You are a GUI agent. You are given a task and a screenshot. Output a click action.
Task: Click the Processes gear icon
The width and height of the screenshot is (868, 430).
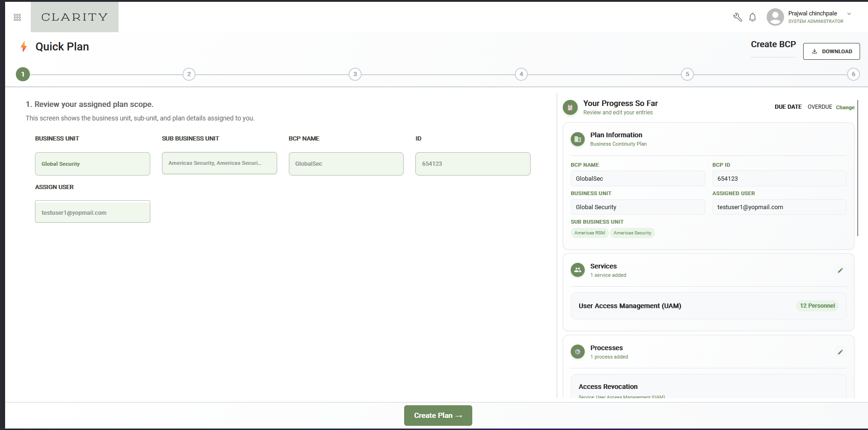[x=578, y=352]
